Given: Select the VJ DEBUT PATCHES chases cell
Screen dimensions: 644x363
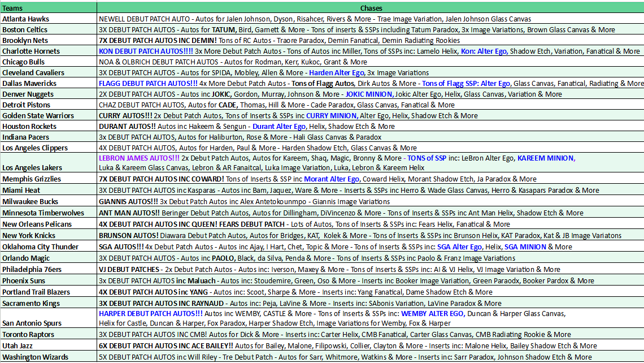Looking at the screenshot, I should click(x=371, y=269).
